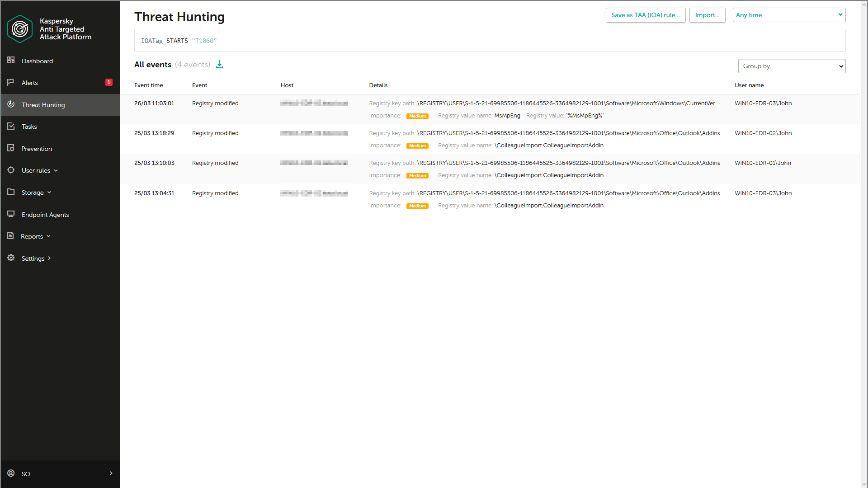The height and width of the screenshot is (488, 868).
Task: Click the Alerts flag icon
Action: 11,82
